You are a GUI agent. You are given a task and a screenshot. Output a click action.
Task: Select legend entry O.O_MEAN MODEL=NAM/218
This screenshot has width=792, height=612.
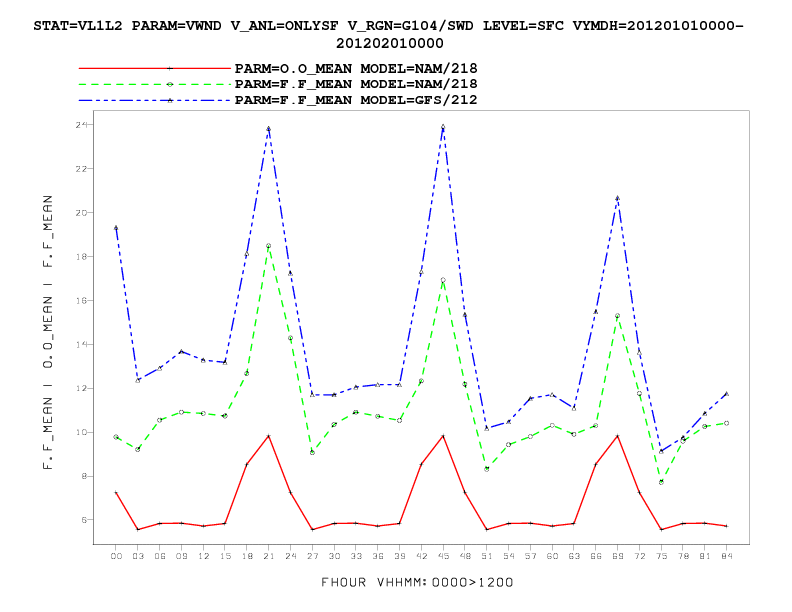click(x=356, y=68)
